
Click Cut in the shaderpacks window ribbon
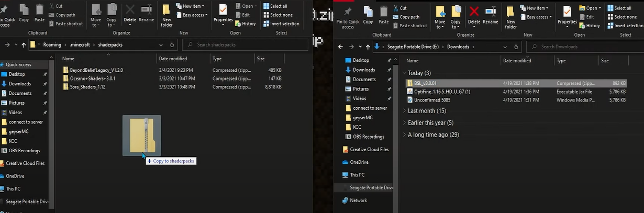[x=55, y=6]
